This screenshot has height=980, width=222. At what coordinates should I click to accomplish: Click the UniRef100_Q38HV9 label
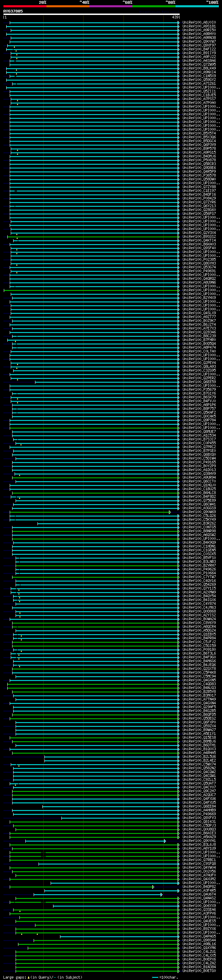click(x=199, y=473)
